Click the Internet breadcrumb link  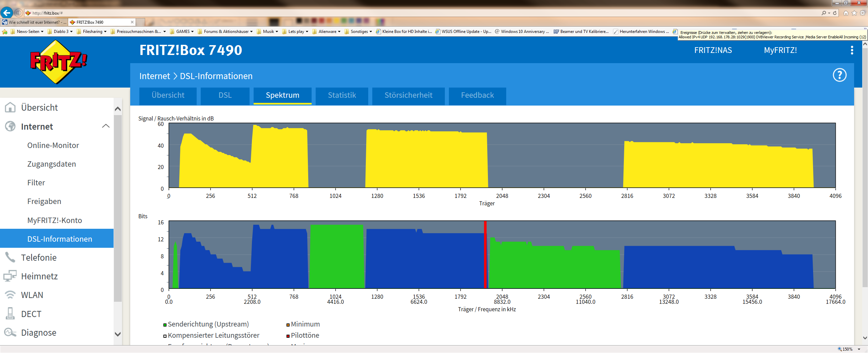tap(155, 76)
